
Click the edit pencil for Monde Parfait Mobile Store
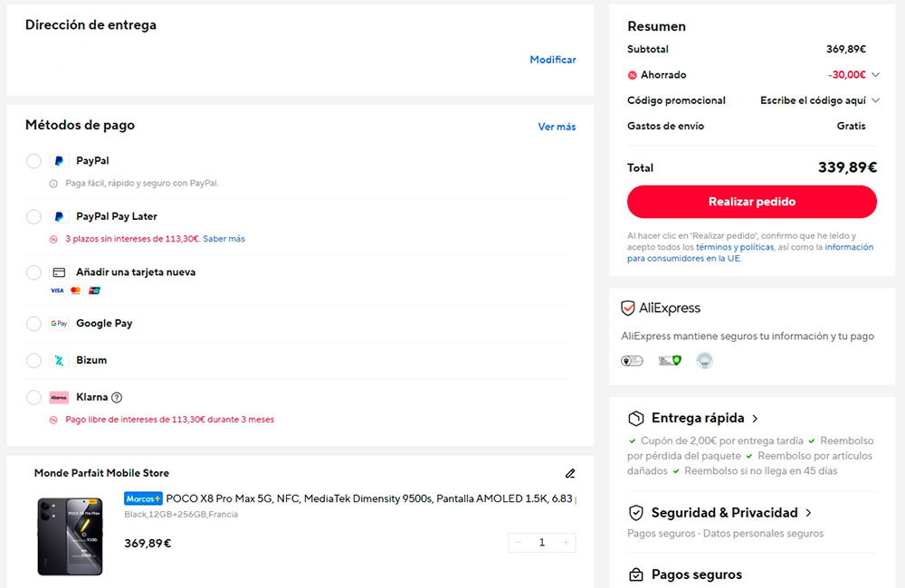570,474
